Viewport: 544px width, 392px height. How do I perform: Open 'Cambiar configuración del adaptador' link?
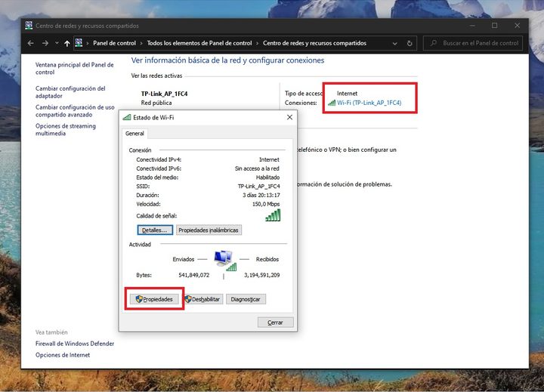click(x=70, y=92)
